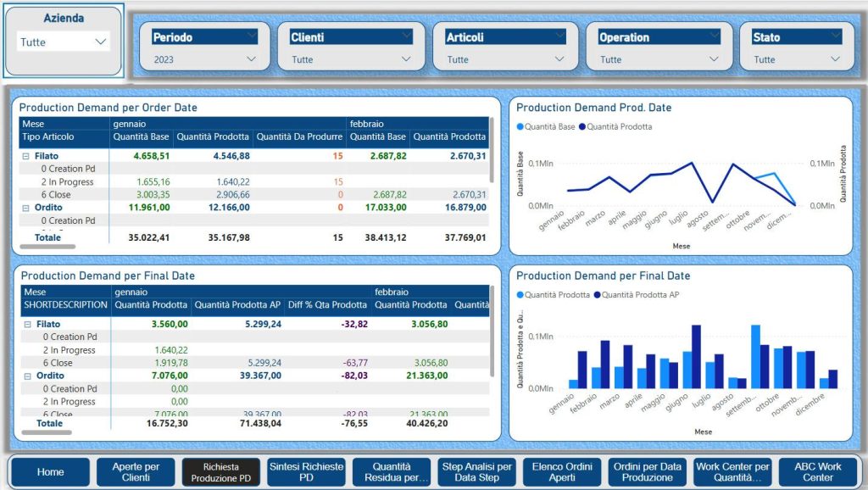Screen dimensions: 868x490
Task: Go to the Home page button
Action: 50,472
